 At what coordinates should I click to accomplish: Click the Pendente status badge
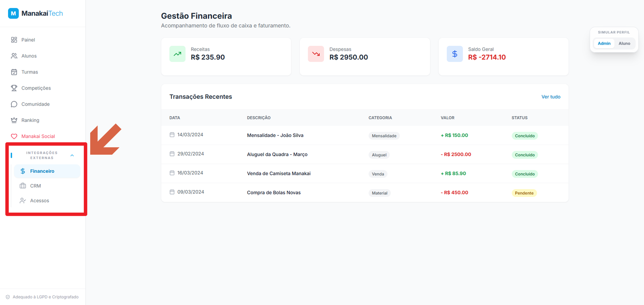[524, 193]
